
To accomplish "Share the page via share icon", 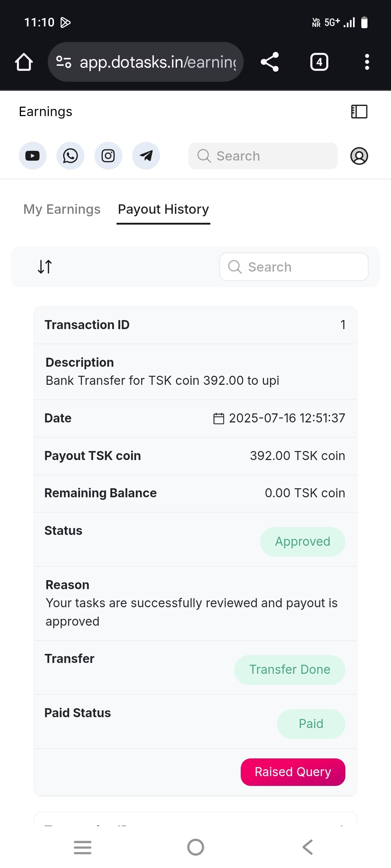I will point(270,62).
